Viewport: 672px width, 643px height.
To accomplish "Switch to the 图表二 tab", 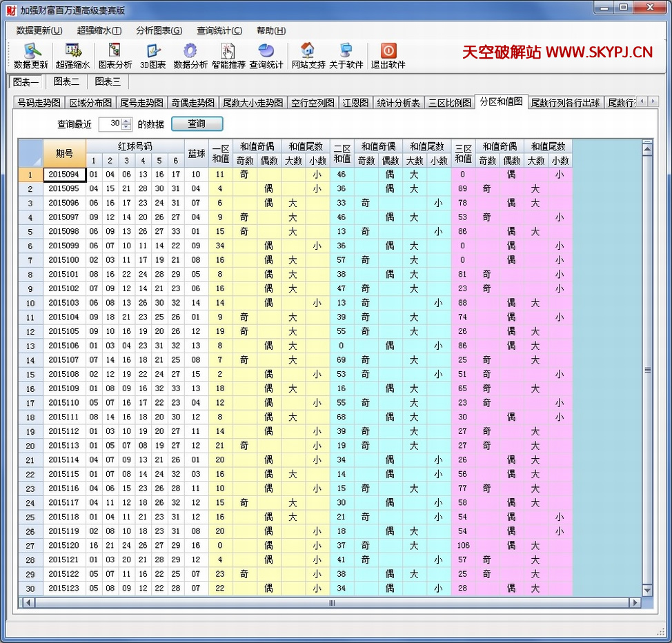I will [x=66, y=81].
